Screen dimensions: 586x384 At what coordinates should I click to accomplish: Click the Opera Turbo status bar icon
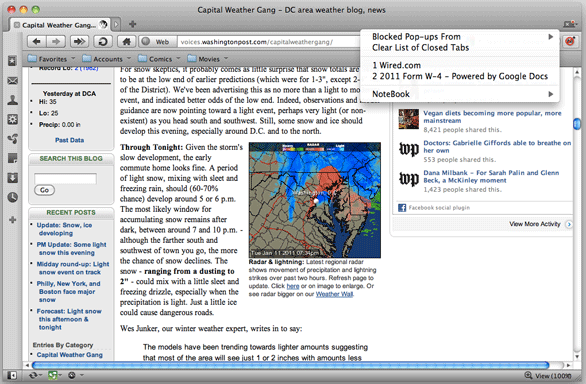point(72,375)
